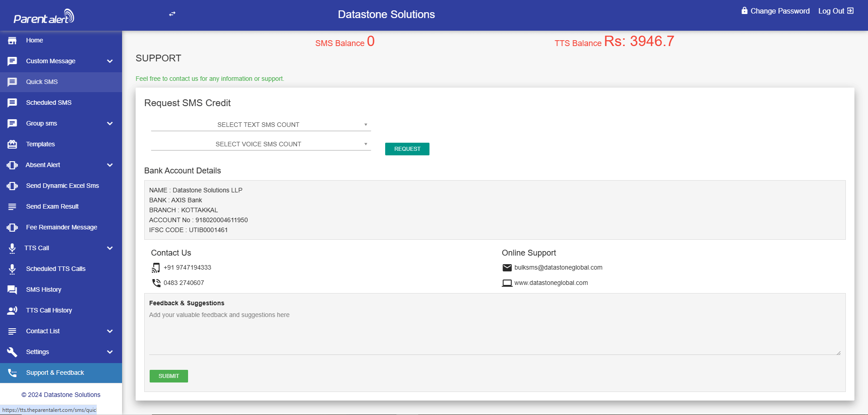Click the feedback textarea corner grip handle
The width and height of the screenshot is (868, 415).
click(838, 353)
